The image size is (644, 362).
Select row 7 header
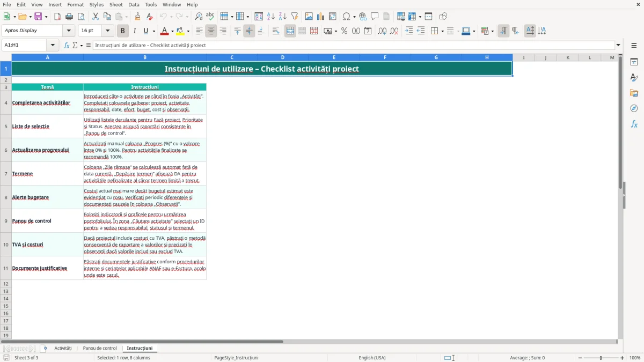coord(6,174)
